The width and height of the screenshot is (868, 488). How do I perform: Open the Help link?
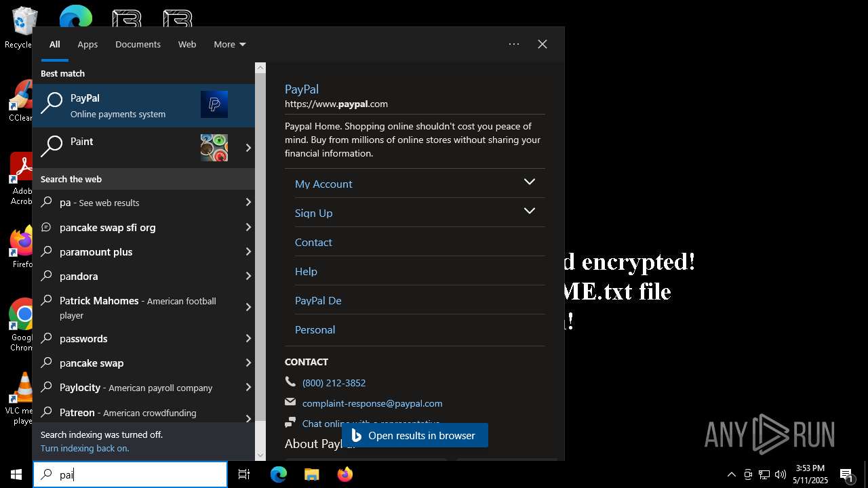pos(306,271)
